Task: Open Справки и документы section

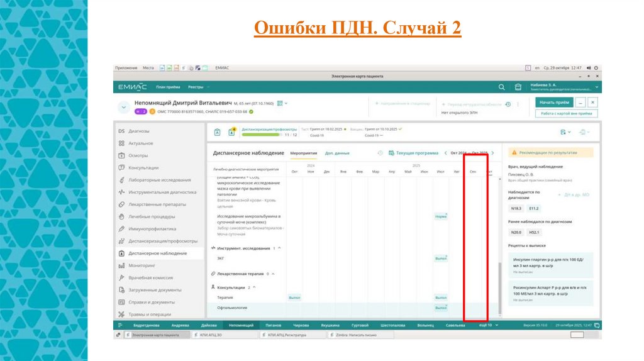Action: point(151,303)
